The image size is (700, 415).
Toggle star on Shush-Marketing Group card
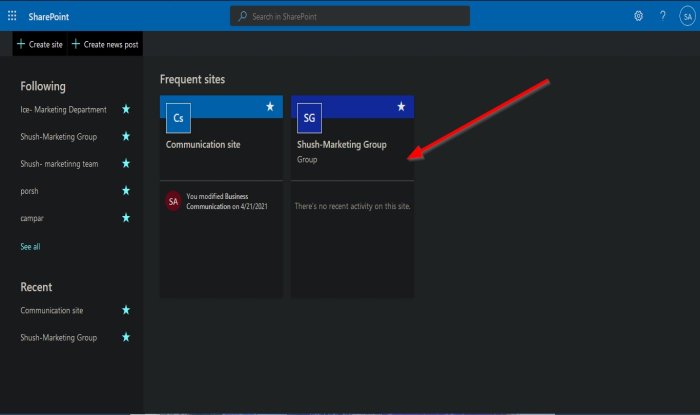point(401,106)
